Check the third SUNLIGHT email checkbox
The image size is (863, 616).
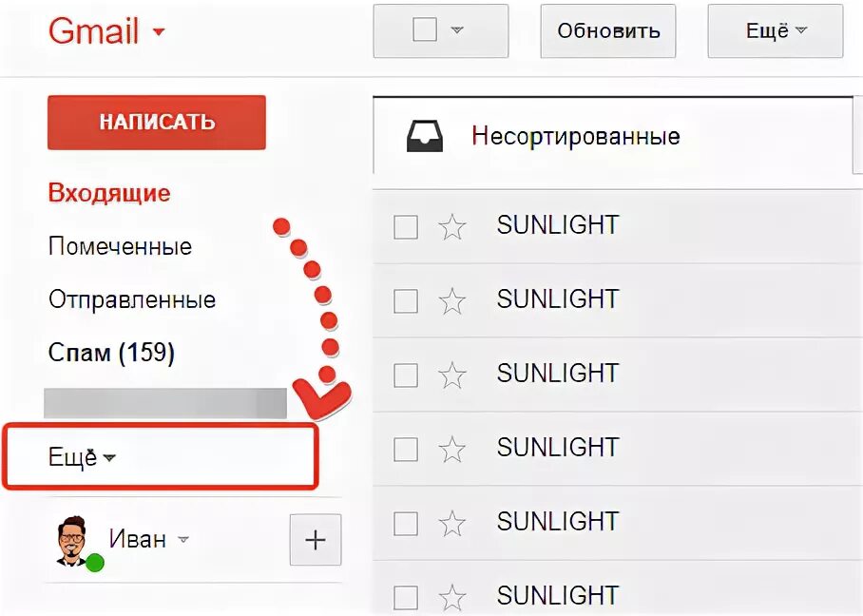click(x=406, y=375)
